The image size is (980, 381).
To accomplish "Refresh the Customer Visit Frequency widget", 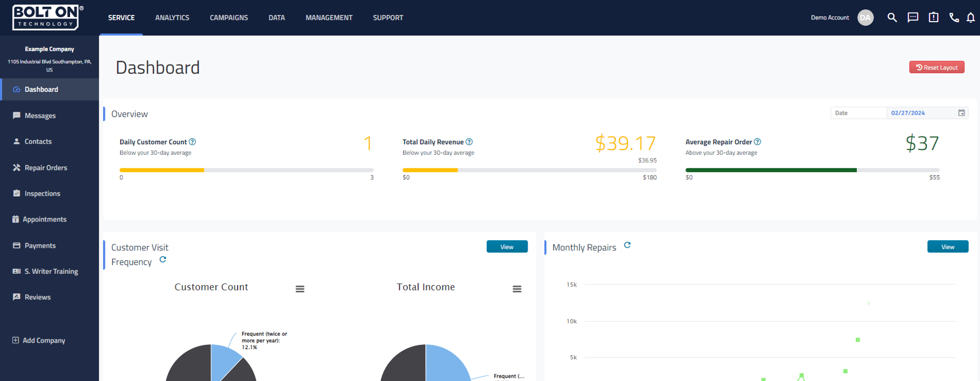I will (x=163, y=260).
